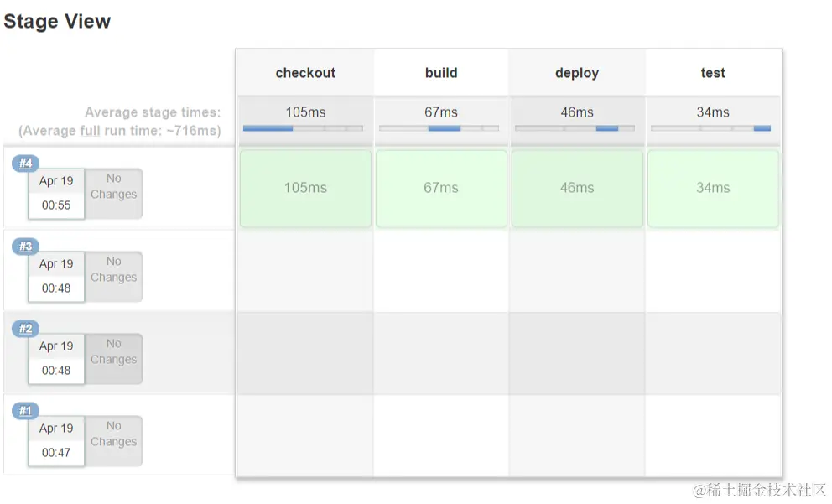This screenshot has height=504, width=832.
Task: Open build #2 badge
Action: pos(25,329)
